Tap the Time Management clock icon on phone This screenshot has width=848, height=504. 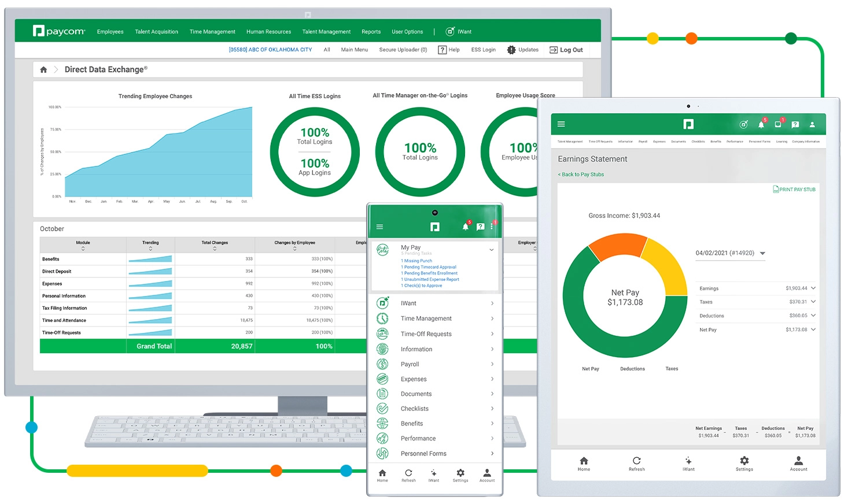pos(382,318)
